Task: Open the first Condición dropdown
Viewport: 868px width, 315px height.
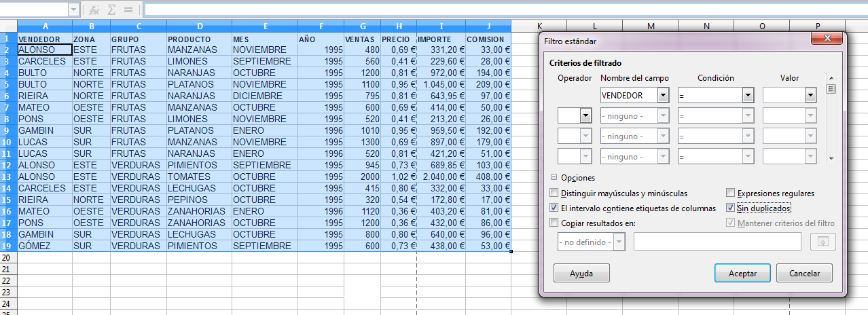Action: [748, 96]
